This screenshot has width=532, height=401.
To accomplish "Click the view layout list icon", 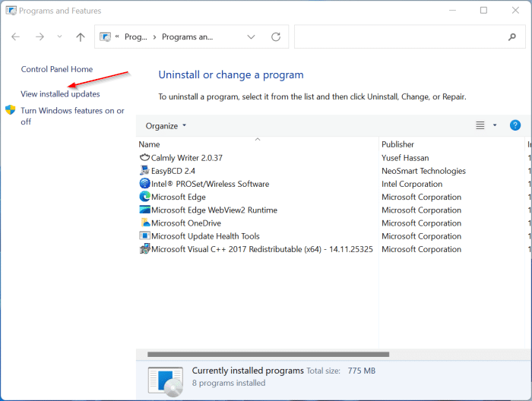I will coord(480,125).
